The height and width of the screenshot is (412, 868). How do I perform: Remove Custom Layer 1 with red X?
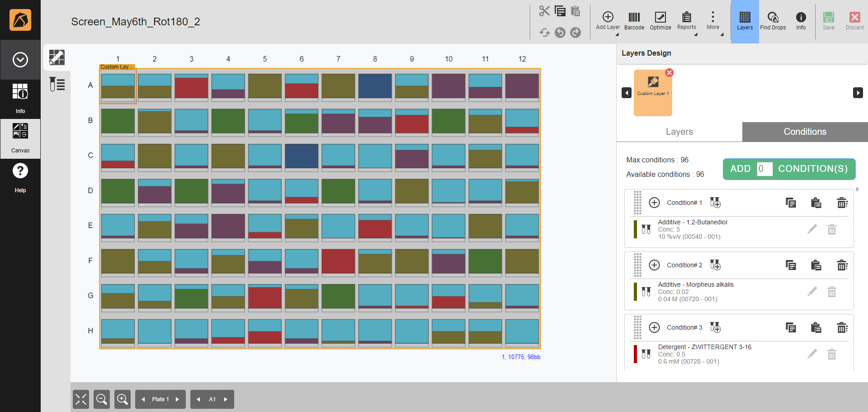coord(670,72)
